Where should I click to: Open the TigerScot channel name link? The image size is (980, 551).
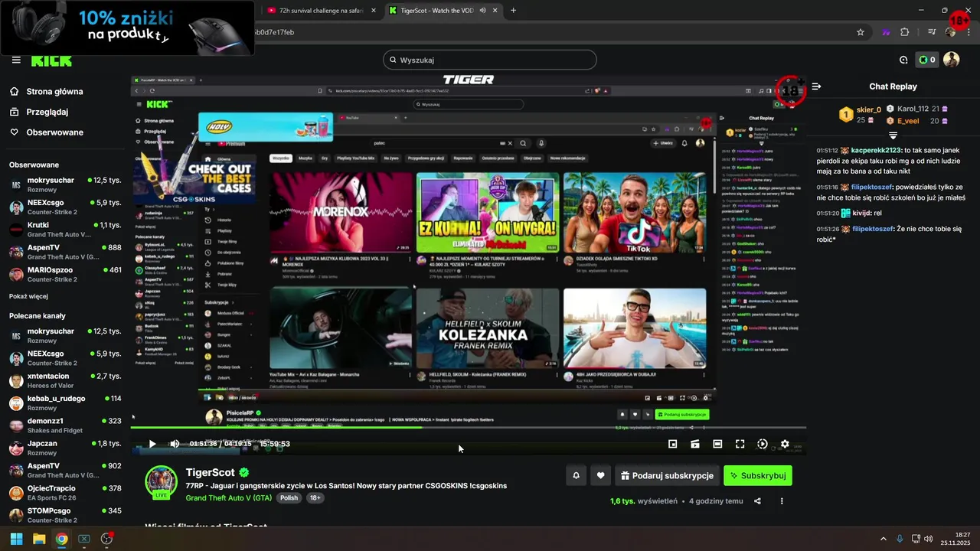[x=211, y=473]
